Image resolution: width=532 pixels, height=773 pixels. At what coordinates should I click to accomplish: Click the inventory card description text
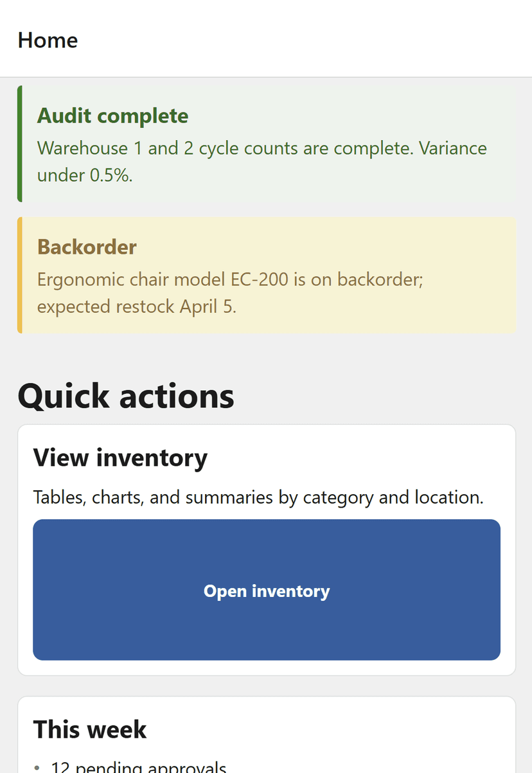point(258,497)
